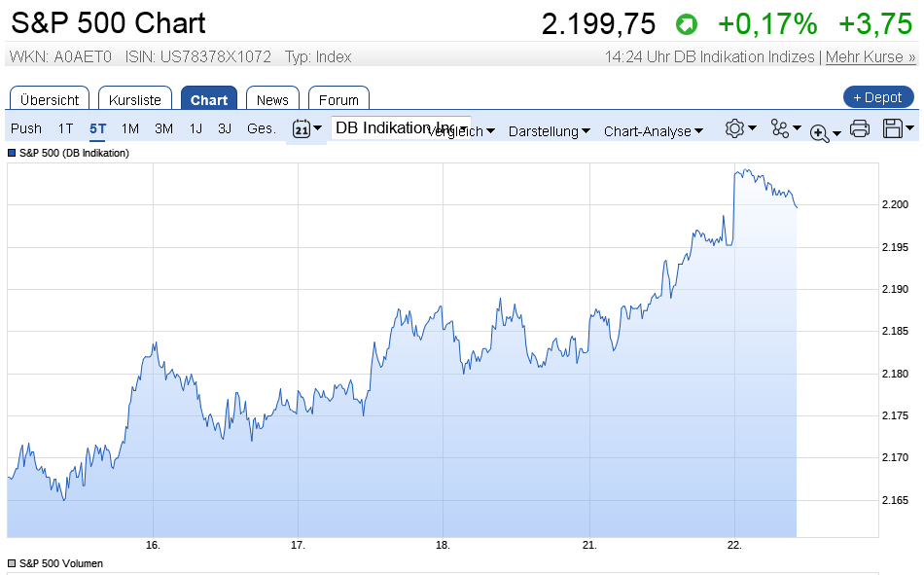Save chart using floppy disk icon
Image resolution: width=924 pixels, height=575 pixels.
point(893,128)
